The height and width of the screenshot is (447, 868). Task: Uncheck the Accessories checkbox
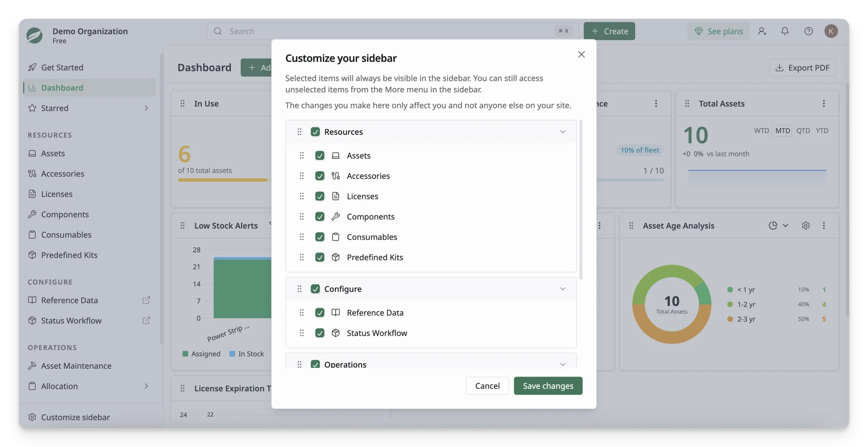(x=320, y=176)
